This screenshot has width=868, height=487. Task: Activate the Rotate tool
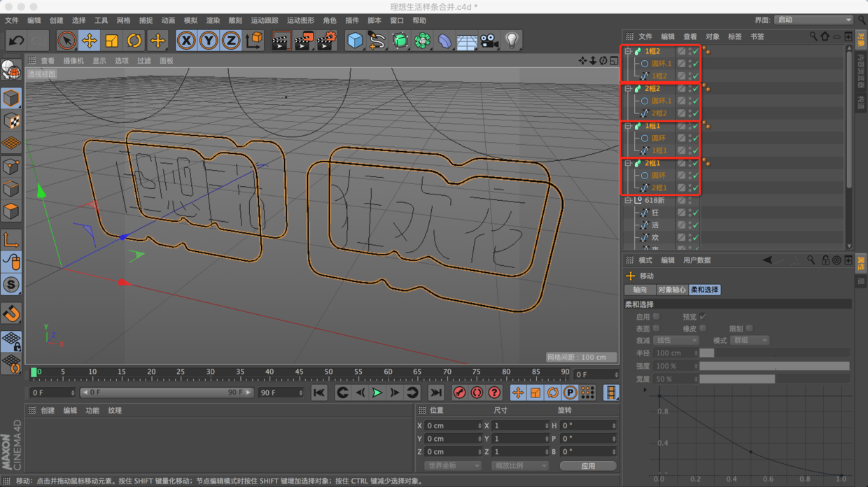tap(134, 41)
